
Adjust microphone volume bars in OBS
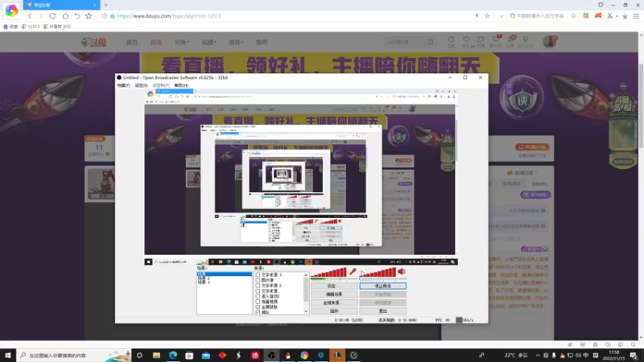(328, 273)
